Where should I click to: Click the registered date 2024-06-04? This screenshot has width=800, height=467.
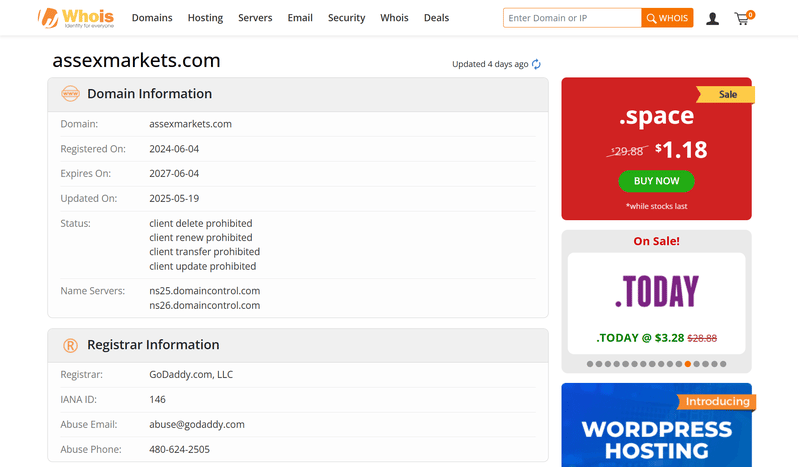tap(174, 149)
